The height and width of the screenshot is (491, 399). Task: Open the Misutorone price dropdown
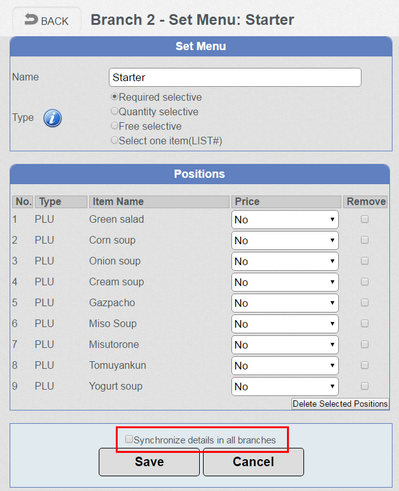pyautogui.click(x=285, y=344)
